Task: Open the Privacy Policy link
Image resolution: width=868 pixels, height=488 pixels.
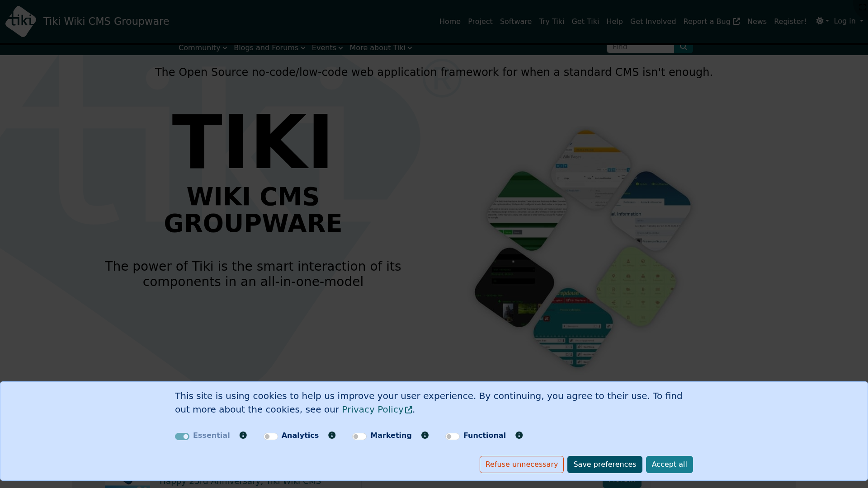Action: 373,409
